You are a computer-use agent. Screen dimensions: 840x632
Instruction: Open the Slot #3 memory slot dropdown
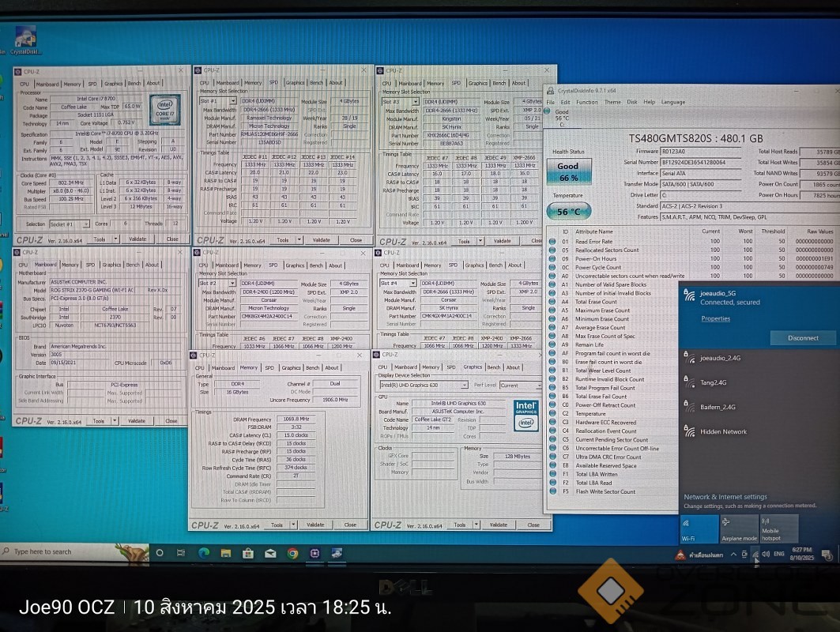(x=415, y=101)
